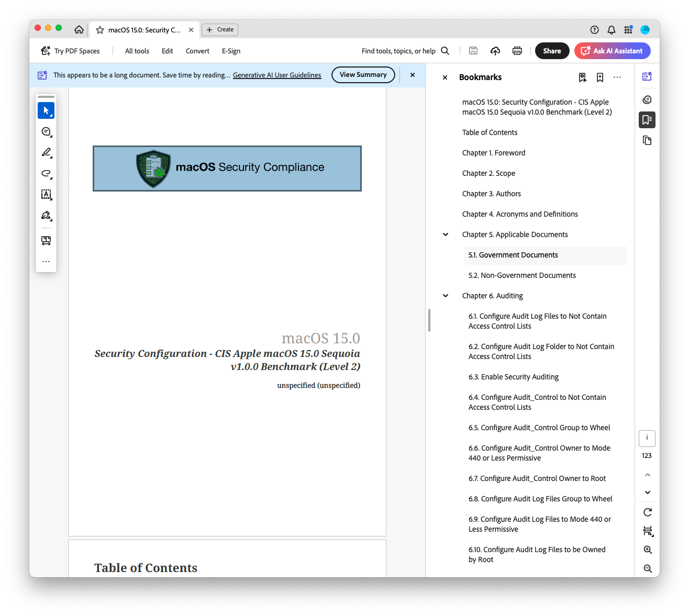689x616 pixels.
Task: Open the All tools menu
Action: point(137,51)
